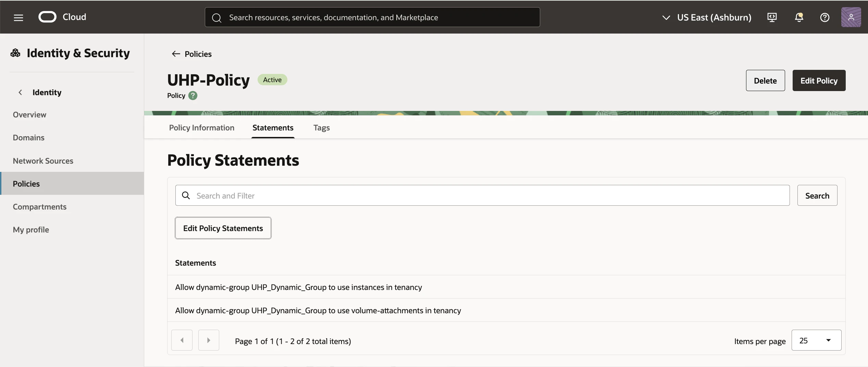Open the Cloud Shell developer tools icon
Screen dimensions: 868x367
click(x=772, y=17)
